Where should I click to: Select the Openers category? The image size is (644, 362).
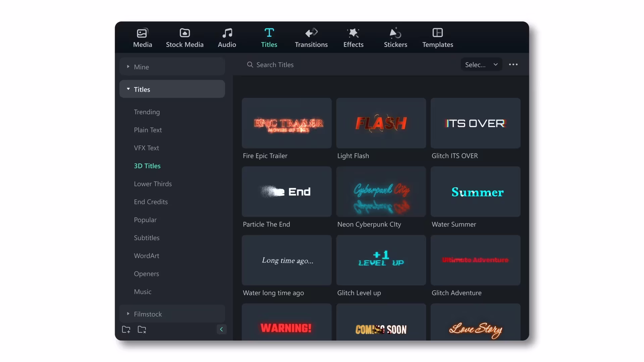[147, 274]
